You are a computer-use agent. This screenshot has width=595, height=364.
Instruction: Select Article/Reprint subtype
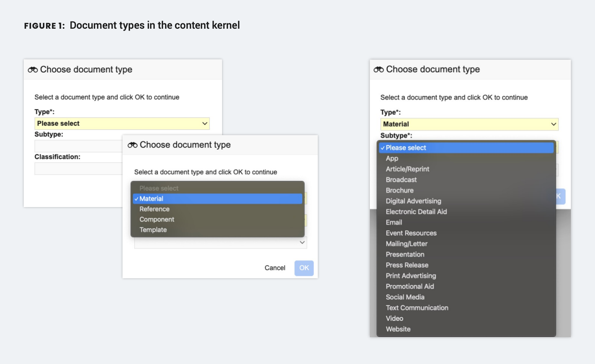[x=407, y=169]
